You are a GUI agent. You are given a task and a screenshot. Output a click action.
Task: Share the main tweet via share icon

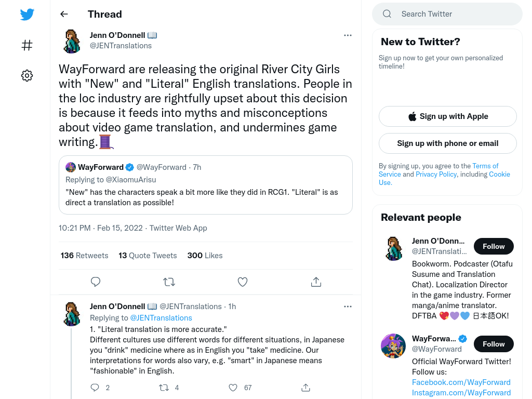tap(316, 282)
